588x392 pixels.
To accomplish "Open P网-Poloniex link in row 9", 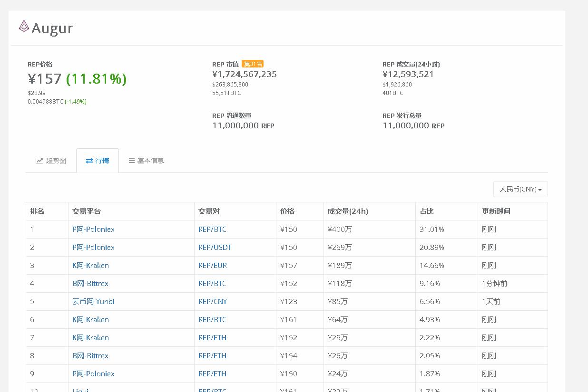I will pyautogui.click(x=93, y=373).
